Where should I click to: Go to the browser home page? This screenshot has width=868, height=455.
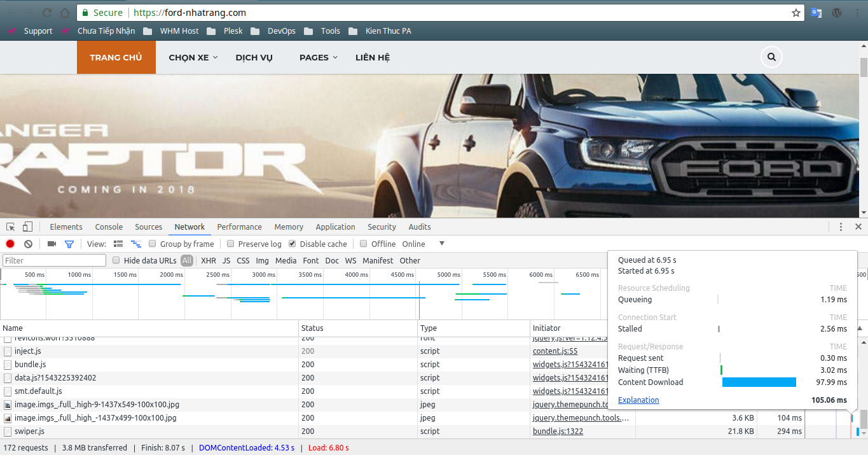65,13
